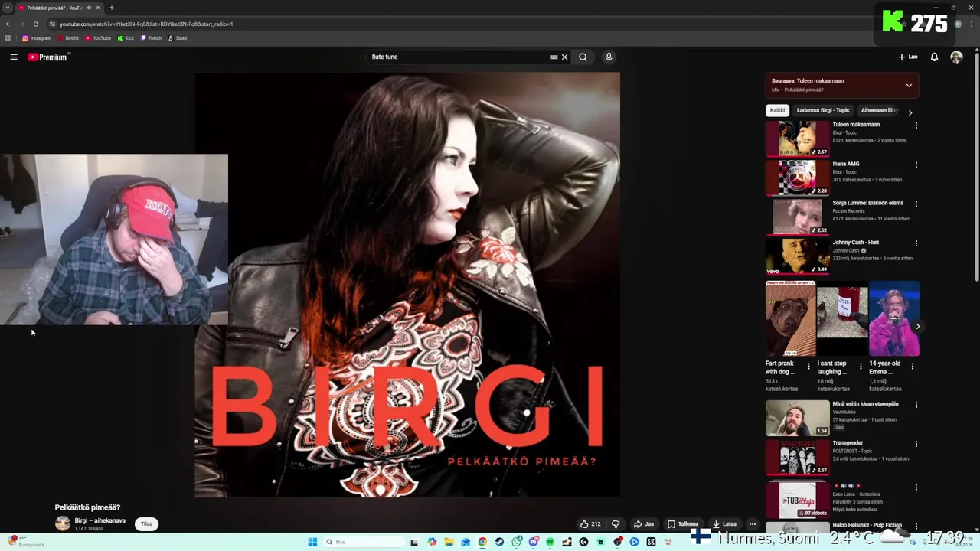Expand the Seuraava mix queue panel
Screen dimensions: 980x551
(x=909, y=85)
